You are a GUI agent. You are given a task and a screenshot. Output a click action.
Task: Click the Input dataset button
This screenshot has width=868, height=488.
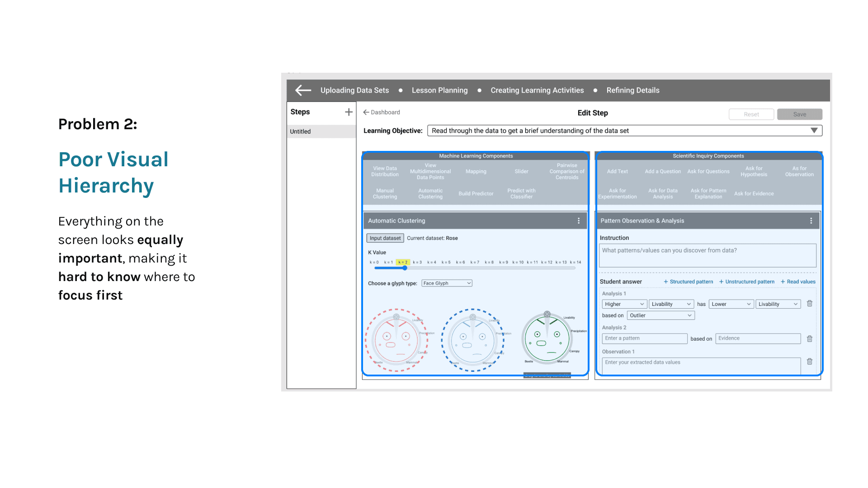[385, 238]
